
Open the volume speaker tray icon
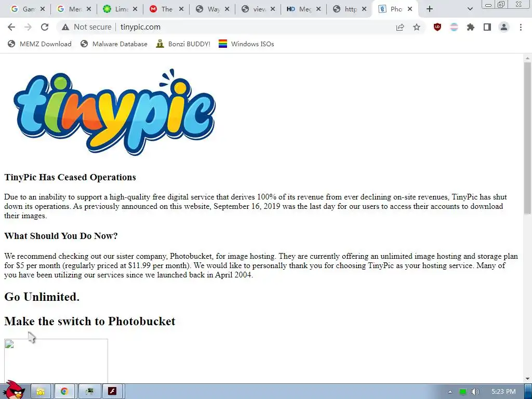(475, 392)
